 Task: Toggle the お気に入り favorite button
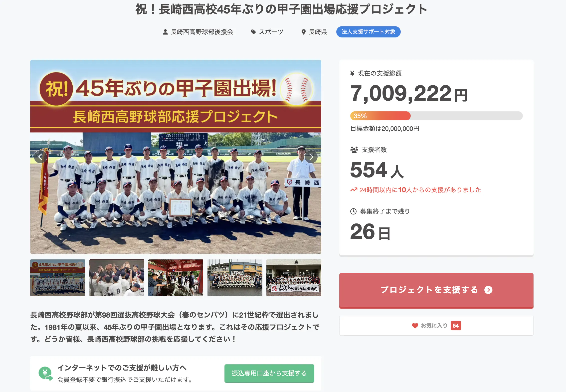[436, 326]
